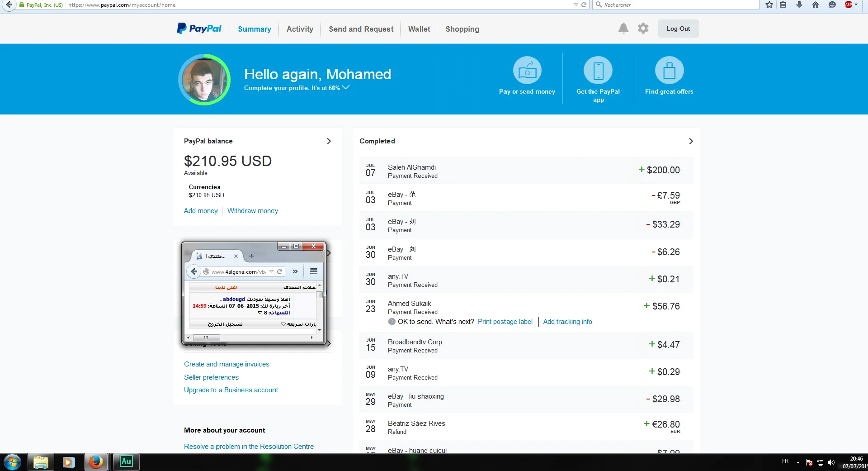The width and height of the screenshot is (868, 471).
Task: Click the Find great offers bag icon
Action: [669, 70]
